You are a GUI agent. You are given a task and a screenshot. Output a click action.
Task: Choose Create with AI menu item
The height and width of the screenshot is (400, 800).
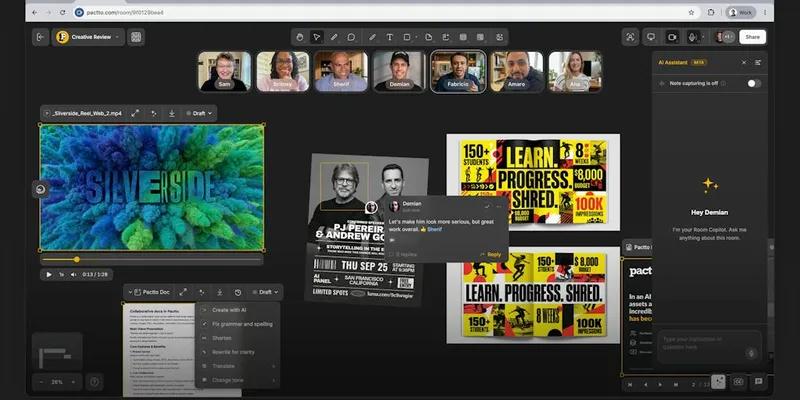click(x=237, y=310)
